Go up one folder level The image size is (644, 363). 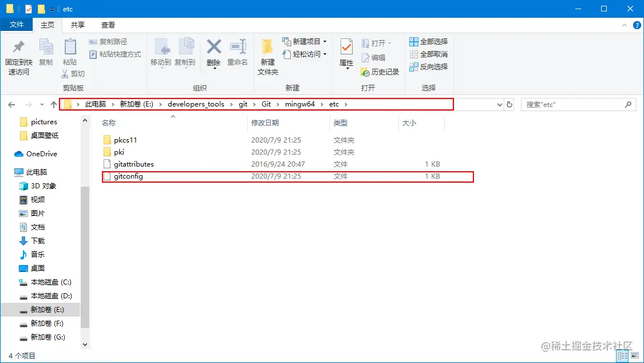(54, 105)
